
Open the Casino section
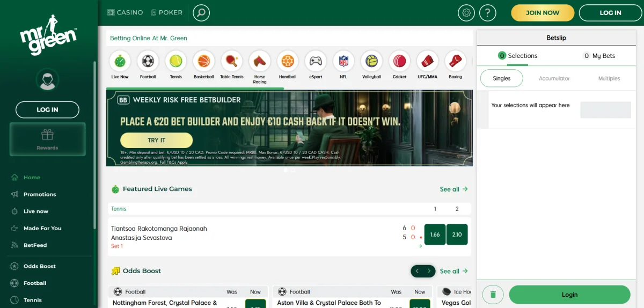(x=125, y=12)
